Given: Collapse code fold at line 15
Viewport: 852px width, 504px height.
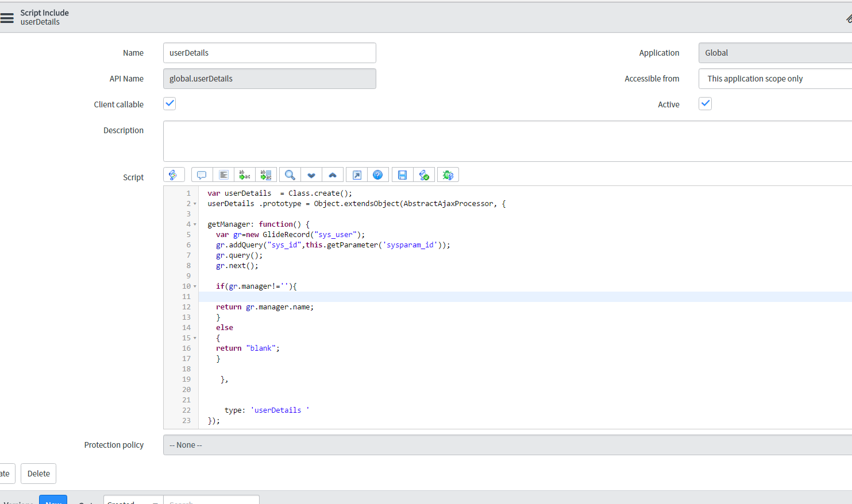Looking at the screenshot, I should tap(195, 338).
